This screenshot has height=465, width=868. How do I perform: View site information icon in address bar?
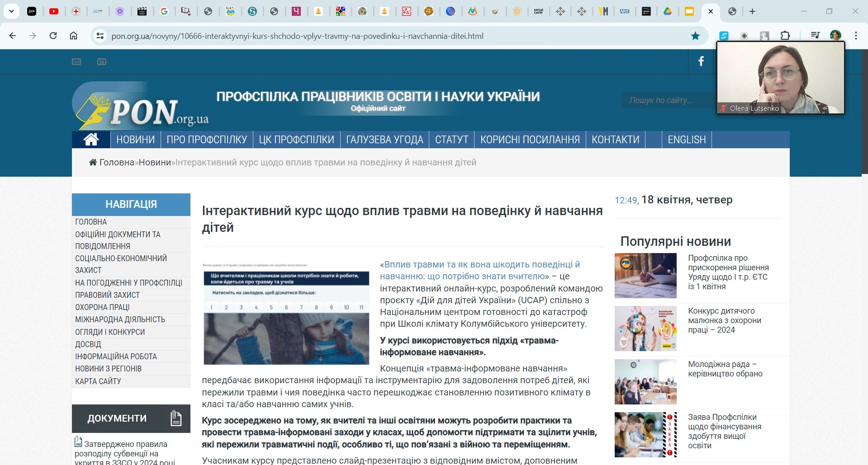point(100,36)
